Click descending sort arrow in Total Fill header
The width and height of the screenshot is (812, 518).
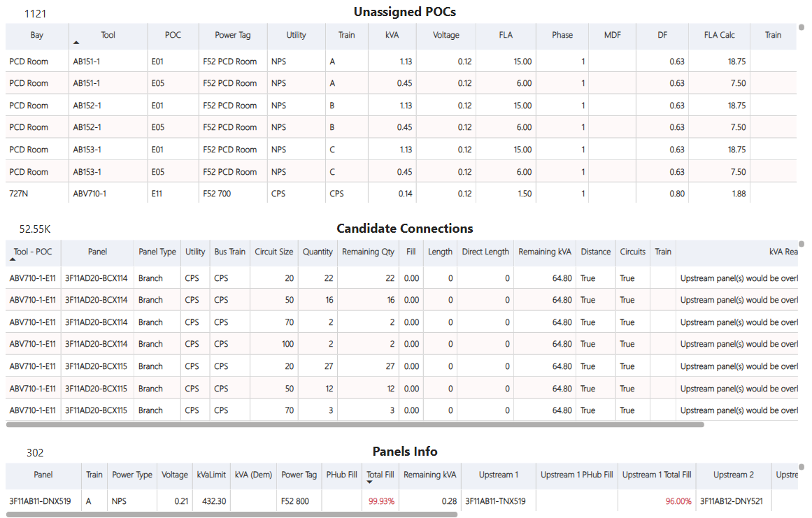tap(369, 482)
